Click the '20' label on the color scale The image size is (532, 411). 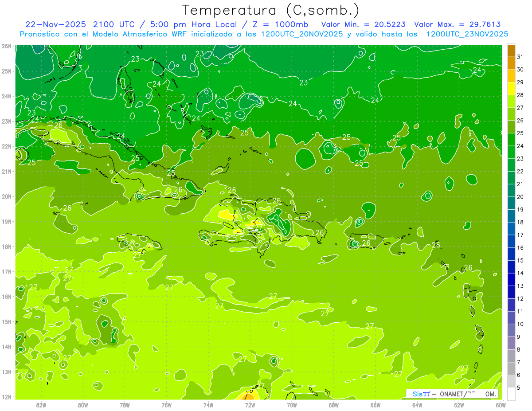[520, 197]
